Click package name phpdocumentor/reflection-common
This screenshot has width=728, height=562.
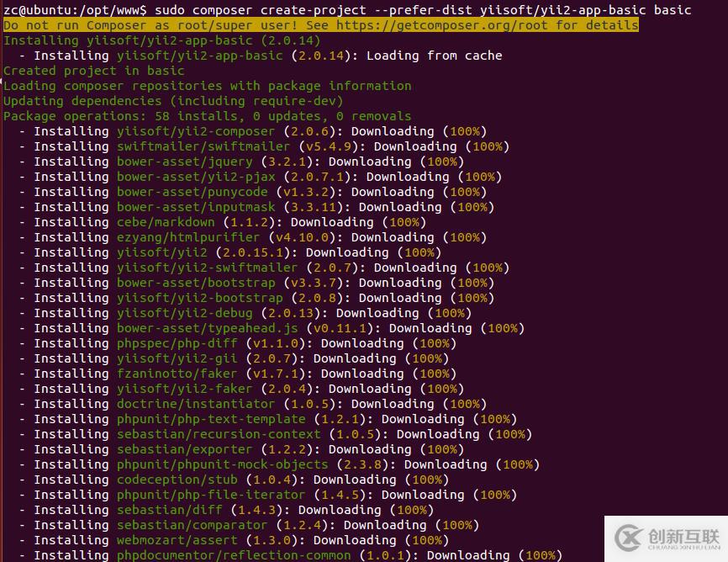(234, 555)
